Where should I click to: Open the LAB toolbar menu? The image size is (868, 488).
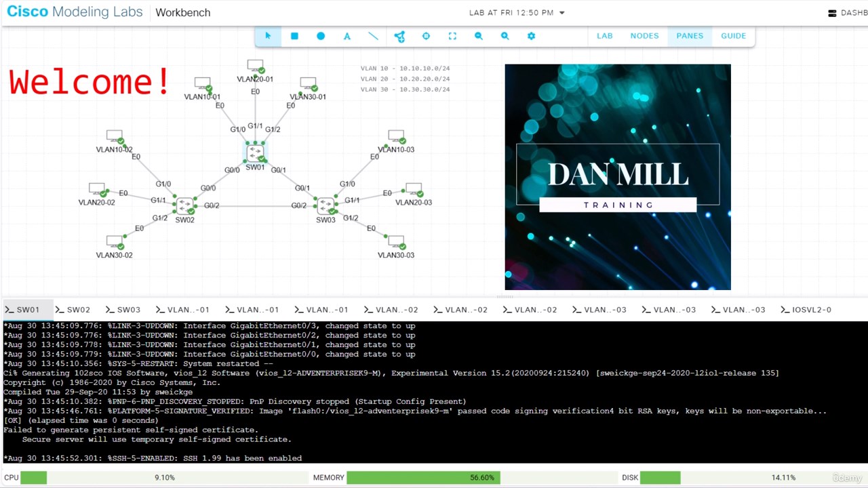pos(604,36)
